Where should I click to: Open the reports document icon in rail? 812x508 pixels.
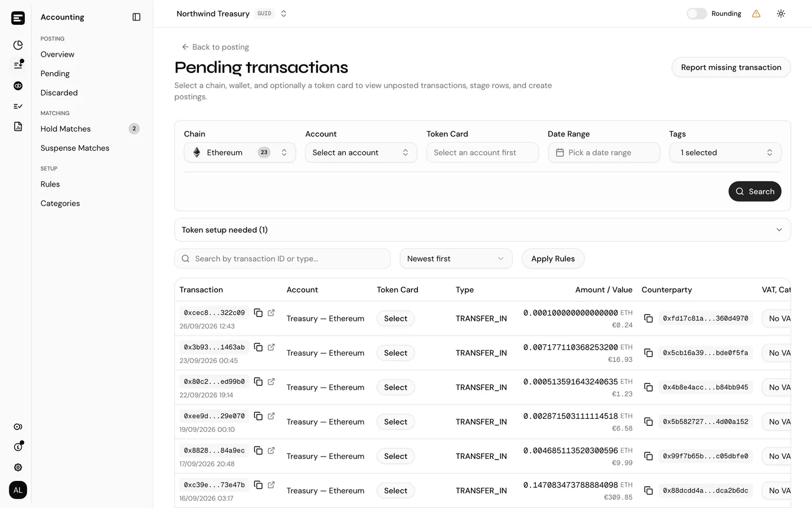point(18,126)
